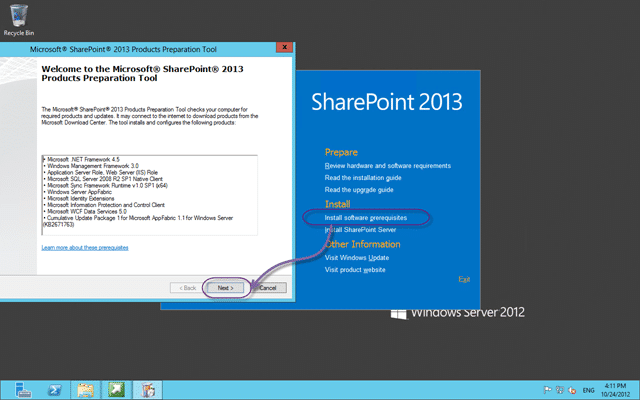The width and height of the screenshot is (640, 400).
Task: Open the Recycle Bin desktop icon
Action: 19,20
